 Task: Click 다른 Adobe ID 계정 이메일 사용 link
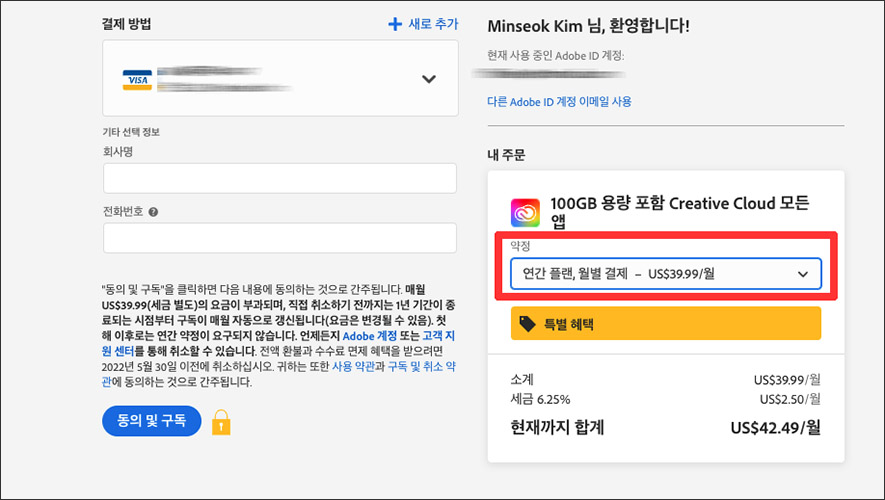click(559, 102)
